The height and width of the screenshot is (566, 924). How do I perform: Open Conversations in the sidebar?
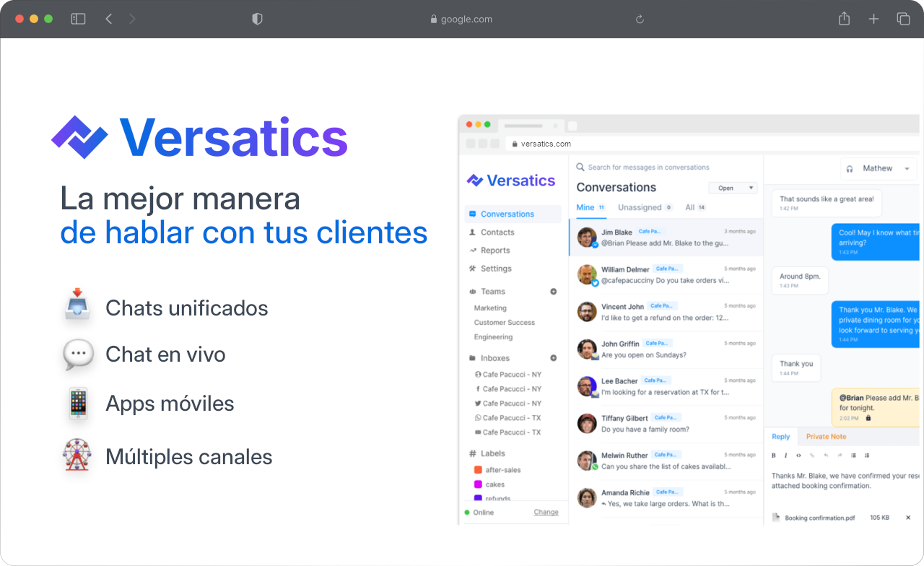513,214
